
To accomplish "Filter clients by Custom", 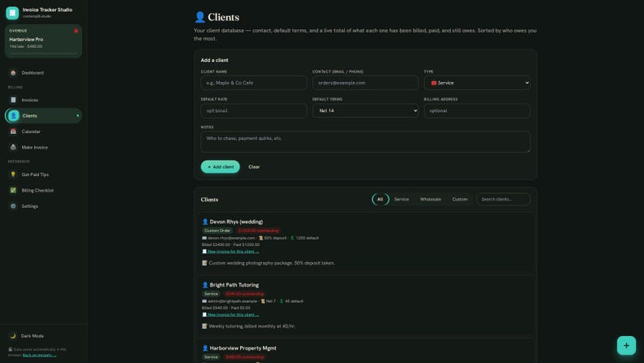I will pos(460,200).
